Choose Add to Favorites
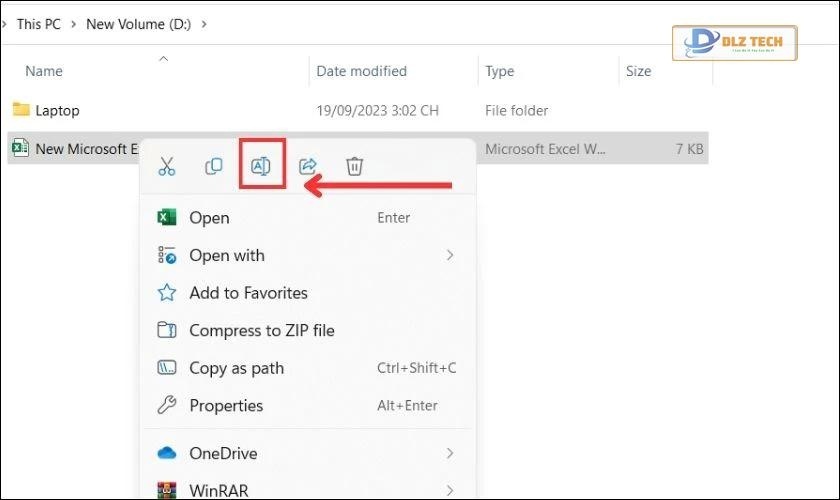840x500 pixels. coord(248,293)
